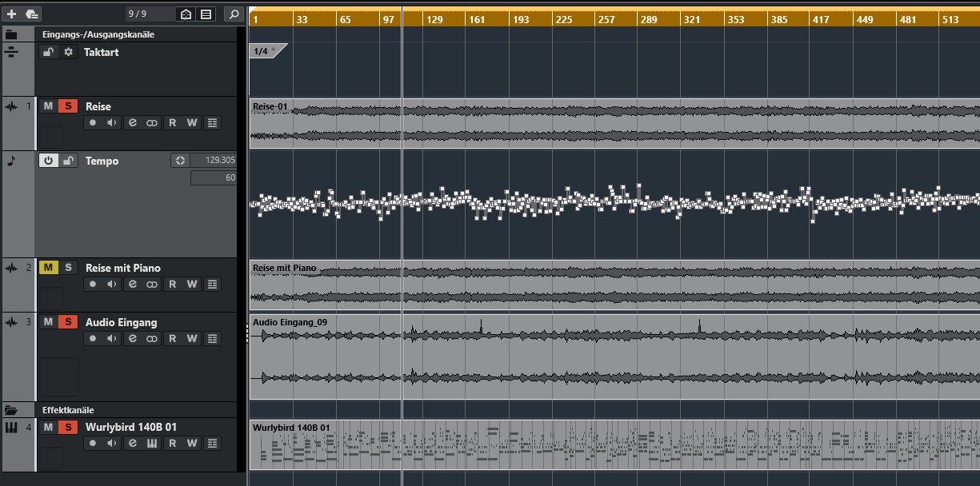
Task: Enable record on the Audio Eingang track
Action: click(93, 339)
